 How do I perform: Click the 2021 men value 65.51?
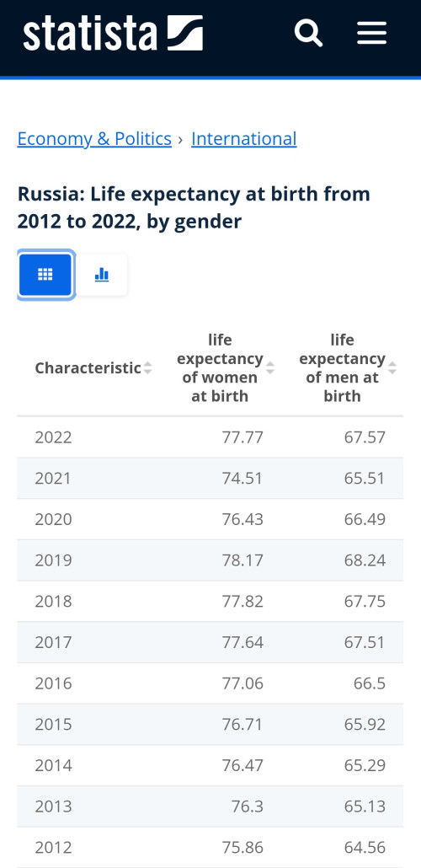(x=365, y=479)
